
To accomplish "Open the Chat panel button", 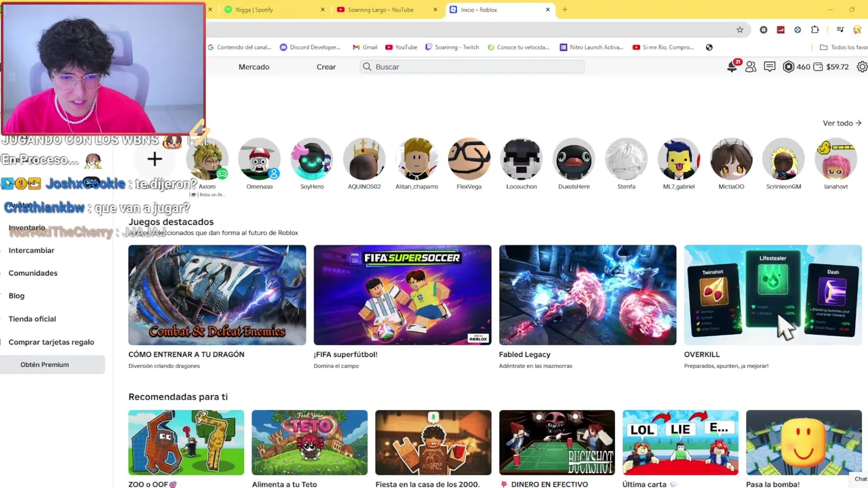I will (x=860, y=479).
